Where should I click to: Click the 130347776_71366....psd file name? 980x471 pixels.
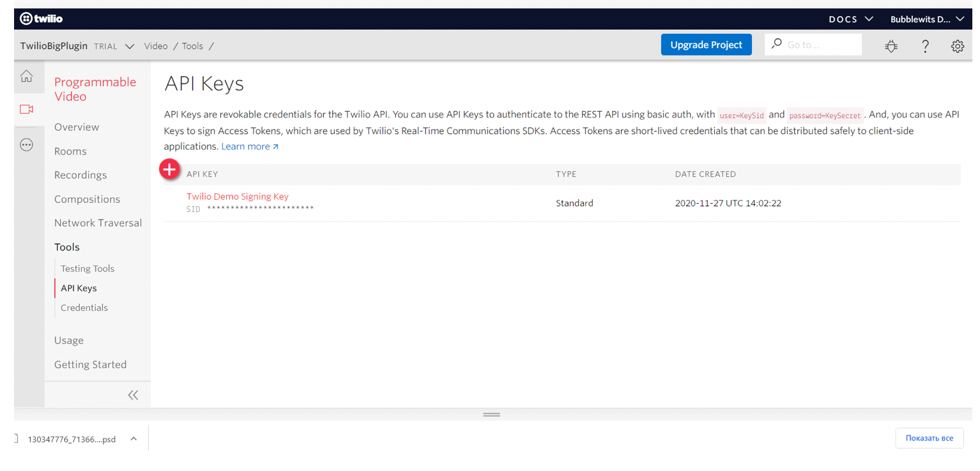(x=72, y=439)
